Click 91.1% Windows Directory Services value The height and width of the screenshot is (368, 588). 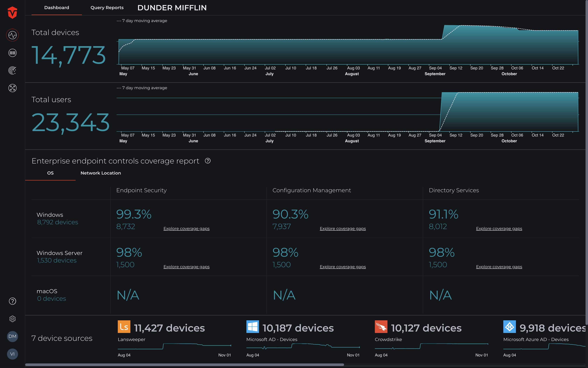pos(443,214)
